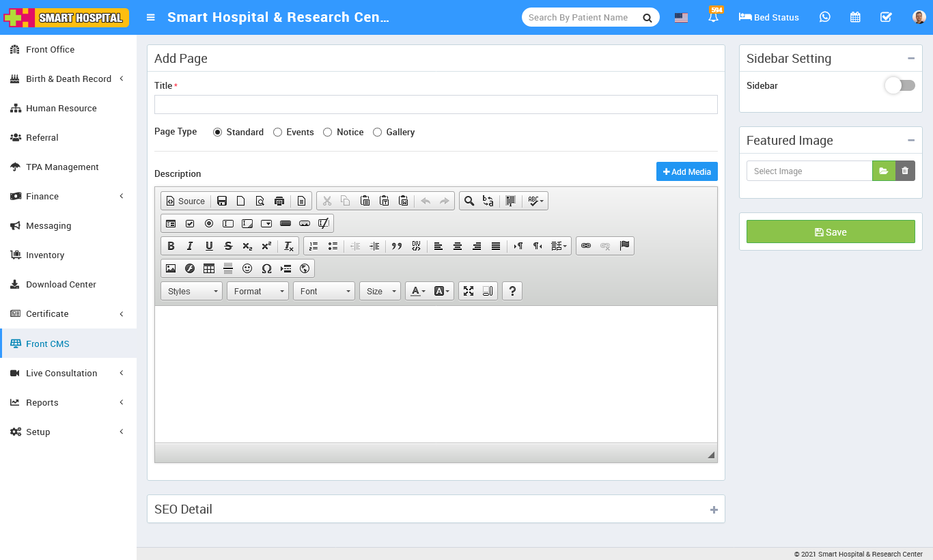This screenshot has height=560, width=933.
Task: Select the Events page type radio button
Action: point(277,132)
